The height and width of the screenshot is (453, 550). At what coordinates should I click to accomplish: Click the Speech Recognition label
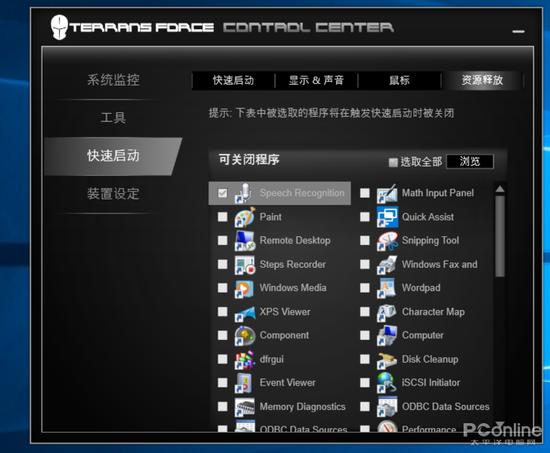tap(302, 193)
